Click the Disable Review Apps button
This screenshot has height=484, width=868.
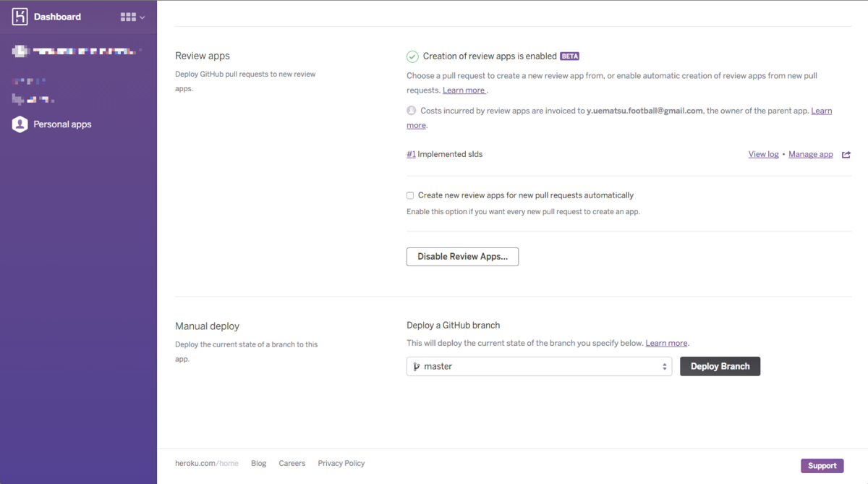click(x=462, y=257)
